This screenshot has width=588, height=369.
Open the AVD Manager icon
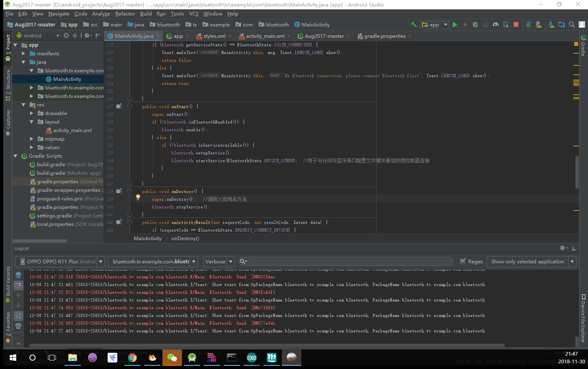tap(538, 24)
